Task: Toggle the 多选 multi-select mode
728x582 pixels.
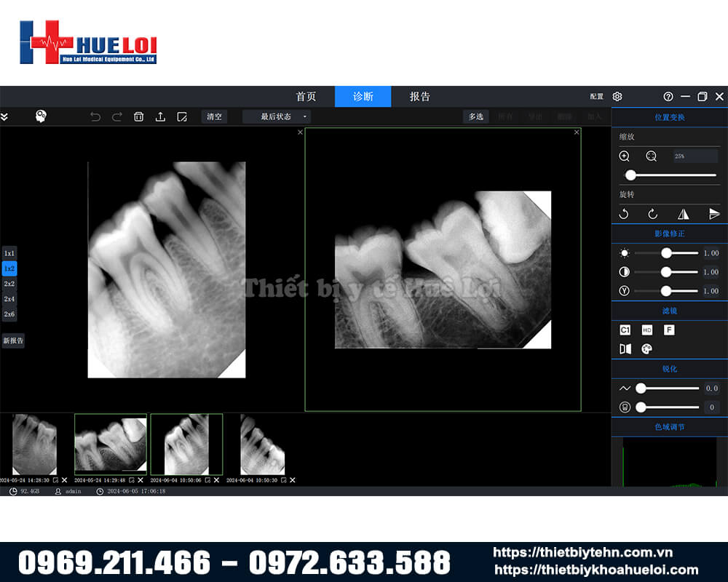Action: coord(475,116)
